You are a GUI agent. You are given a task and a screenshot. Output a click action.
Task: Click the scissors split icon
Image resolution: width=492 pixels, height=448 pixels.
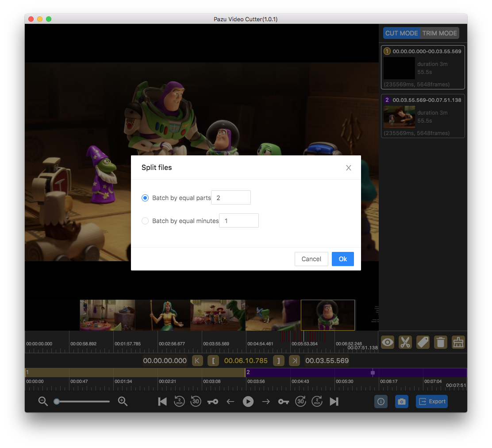point(405,342)
